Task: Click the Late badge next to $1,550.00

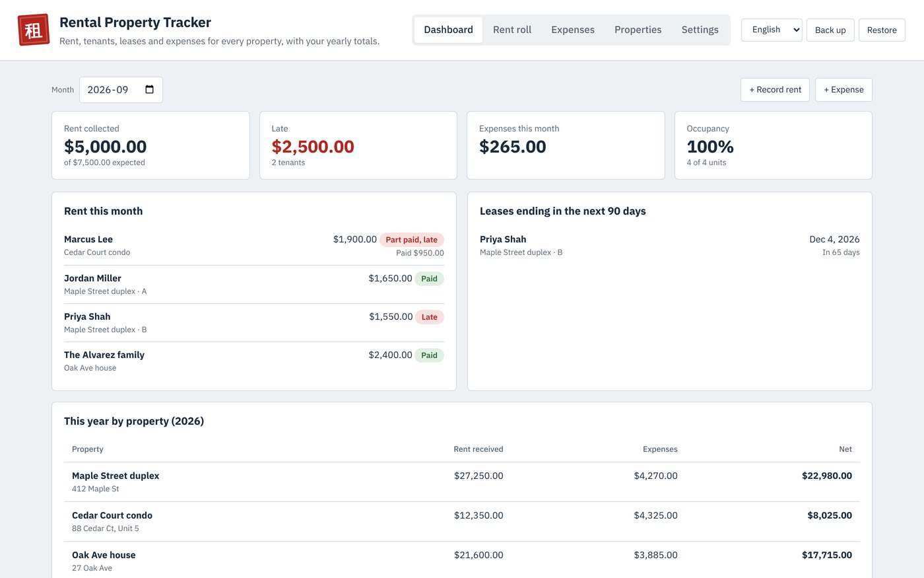Action: pos(430,317)
